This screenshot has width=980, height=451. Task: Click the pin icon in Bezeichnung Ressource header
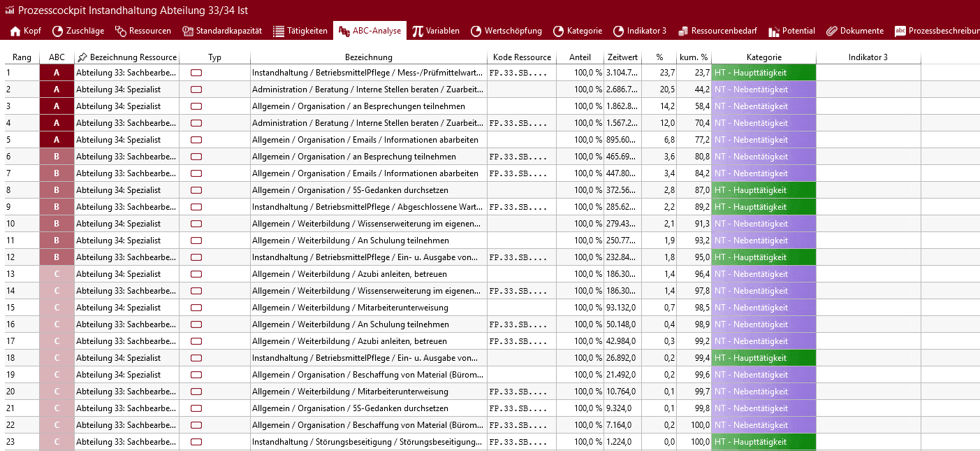(x=82, y=57)
